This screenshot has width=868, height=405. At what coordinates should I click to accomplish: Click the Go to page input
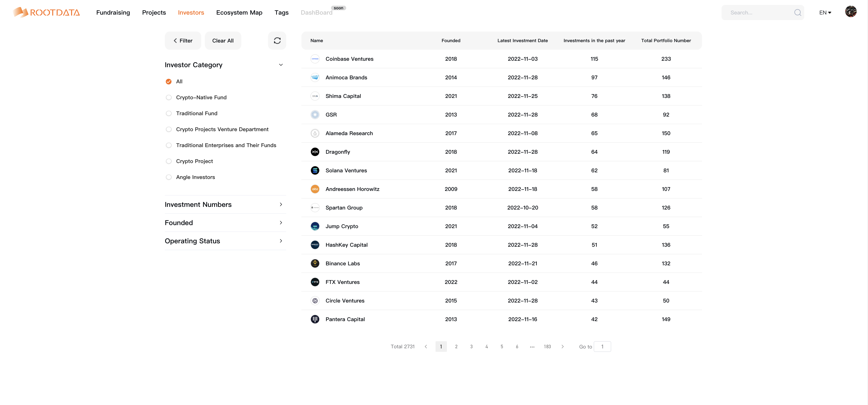pyautogui.click(x=602, y=346)
